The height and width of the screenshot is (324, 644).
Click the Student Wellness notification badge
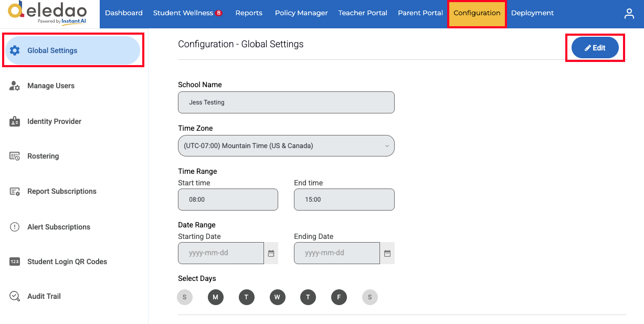[218, 13]
